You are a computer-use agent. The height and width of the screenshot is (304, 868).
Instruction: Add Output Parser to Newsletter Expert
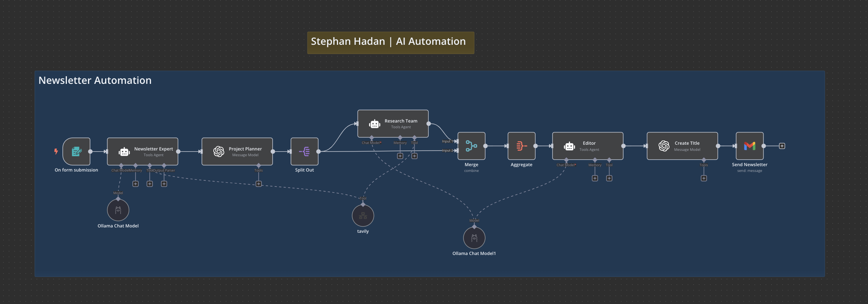click(164, 184)
